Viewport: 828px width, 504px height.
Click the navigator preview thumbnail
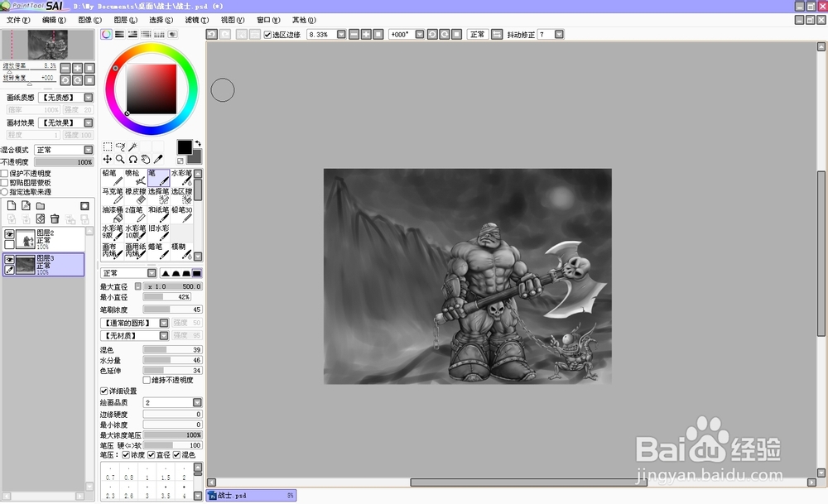point(47,45)
